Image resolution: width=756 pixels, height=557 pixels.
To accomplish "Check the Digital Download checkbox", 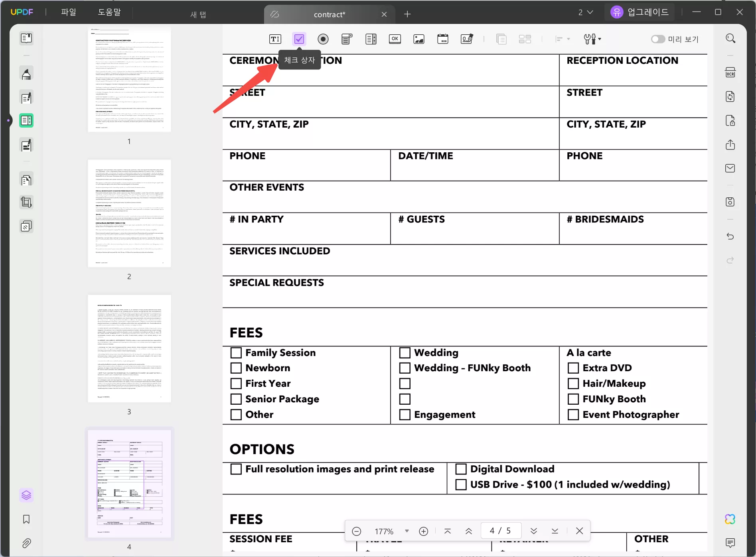I will point(461,469).
